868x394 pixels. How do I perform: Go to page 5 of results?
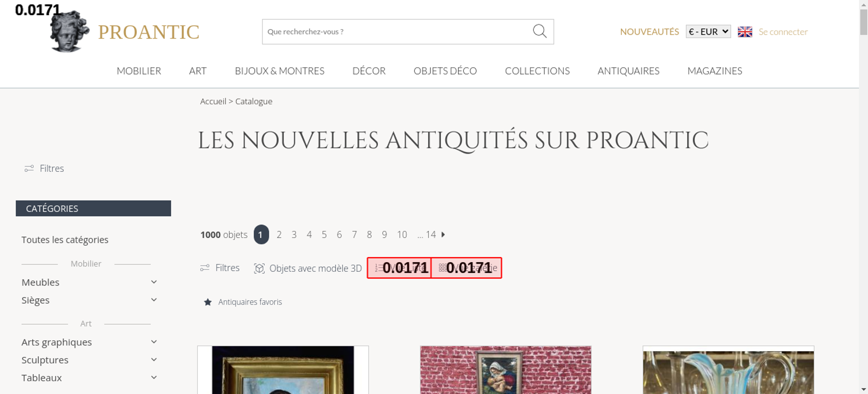click(324, 235)
